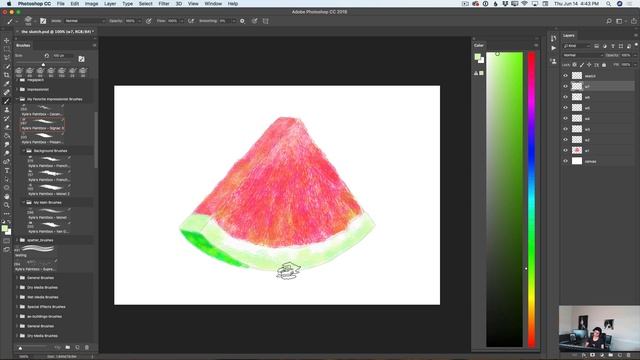This screenshot has height=360, width=640.
Task: Create new brush icon in Brushes panel
Action: click(77, 347)
